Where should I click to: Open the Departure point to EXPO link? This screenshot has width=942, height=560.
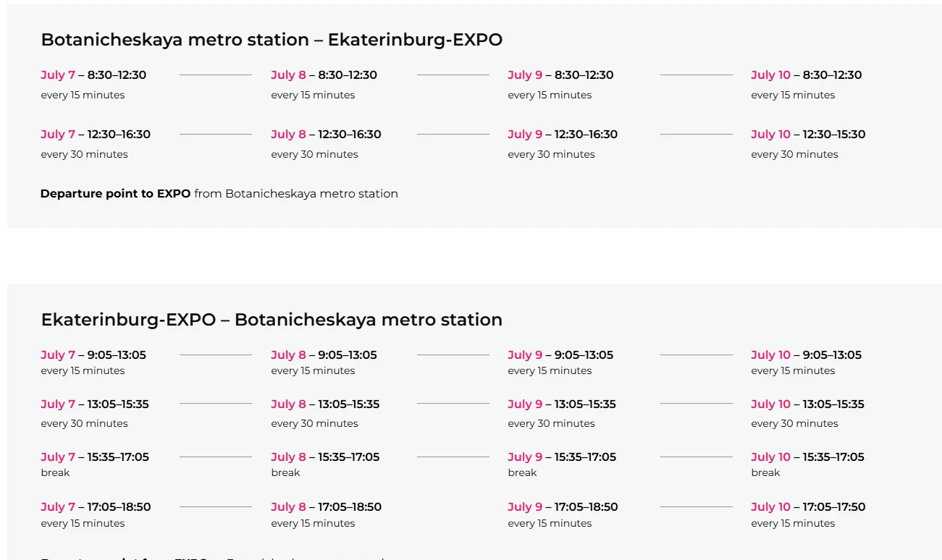click(115, 194)
